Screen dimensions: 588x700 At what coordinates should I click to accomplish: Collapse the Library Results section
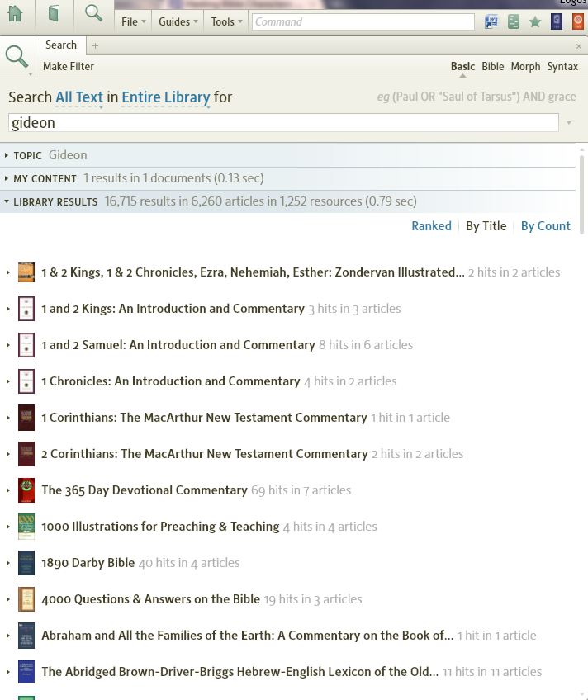pyautogui.click(x=7, y=201)
